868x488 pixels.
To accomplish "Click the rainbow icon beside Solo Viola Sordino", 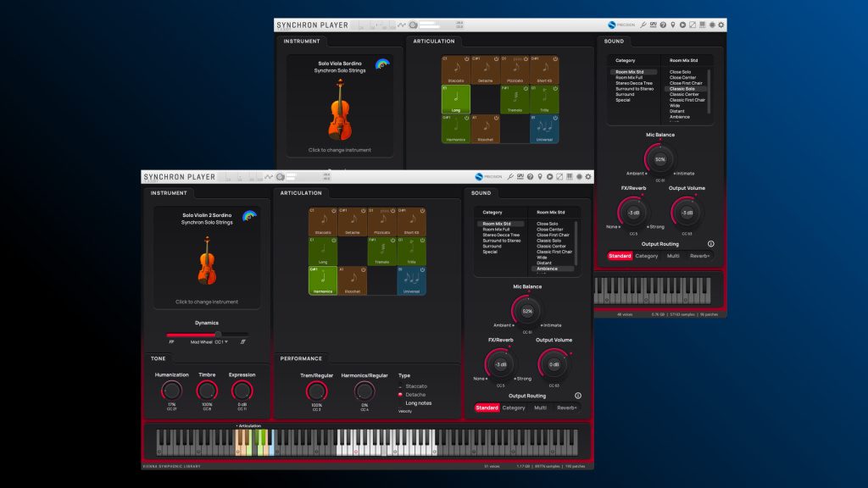I will (382, 64).
